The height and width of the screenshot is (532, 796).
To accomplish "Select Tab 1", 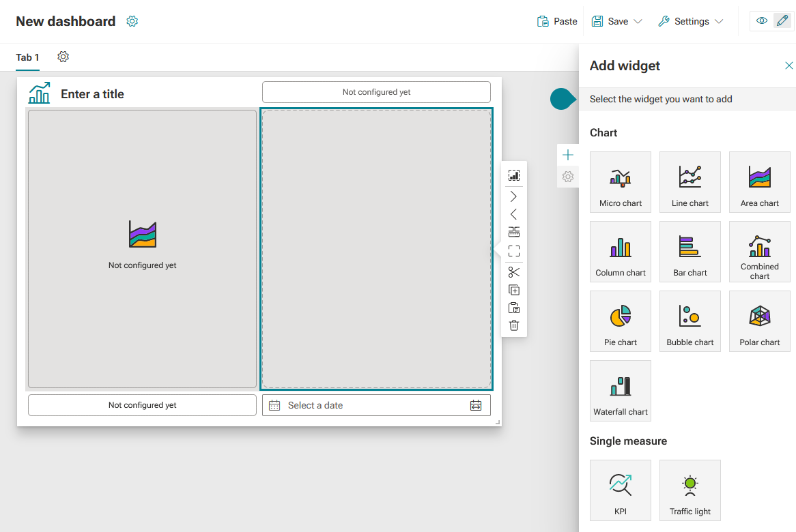I will point(27,57).
